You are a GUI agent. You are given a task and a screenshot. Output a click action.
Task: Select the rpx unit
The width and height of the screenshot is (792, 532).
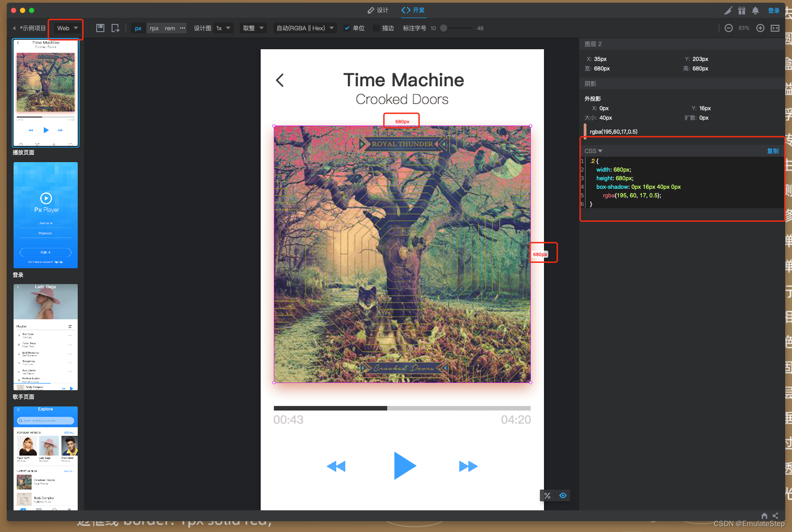[154, 28]
